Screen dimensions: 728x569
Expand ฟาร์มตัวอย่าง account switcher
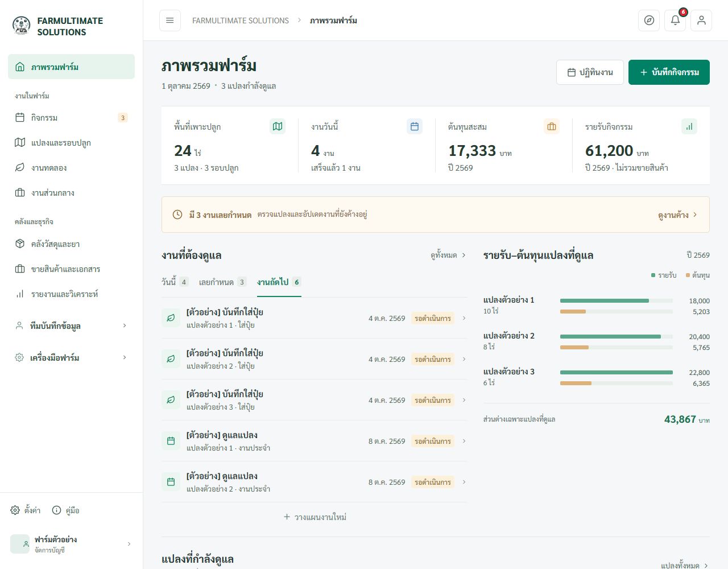[x=71, y=544]
